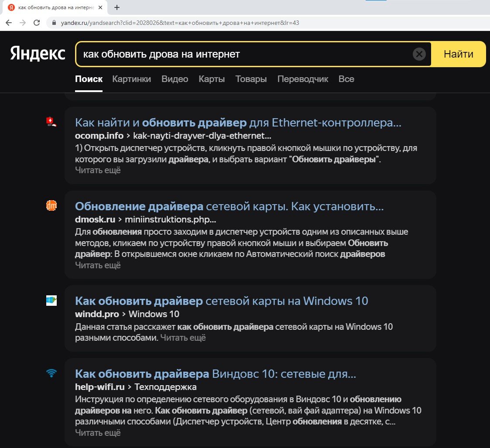Viewport: 490px width, 448px height.
Task: Click the Yandex favicon in the tab
Action: [11, 7]
